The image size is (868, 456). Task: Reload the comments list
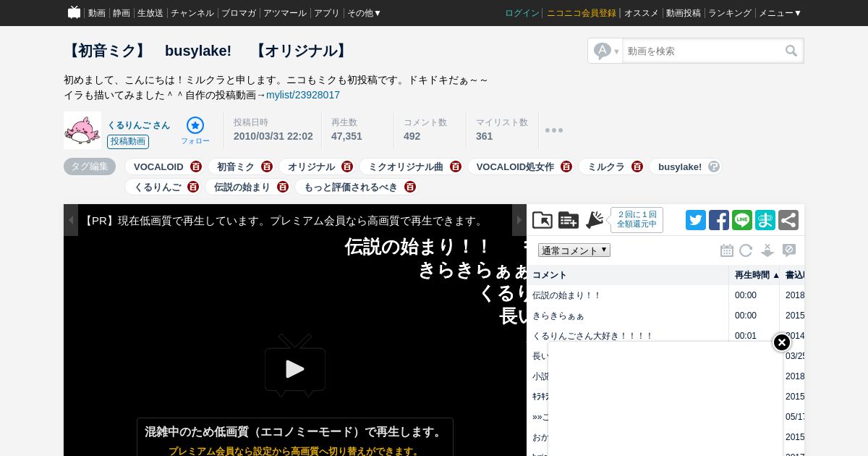pyautogui.click(x=746, y=250)
